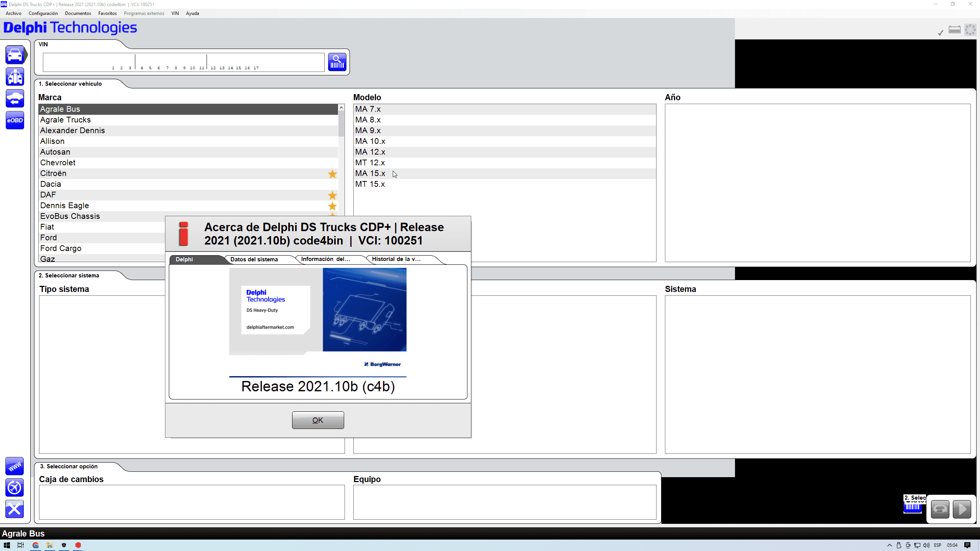Image resolution: width=980 pixels, height=551 pixels.
Task: Toggle favorite star for Citroën
Action: (332, 174)
